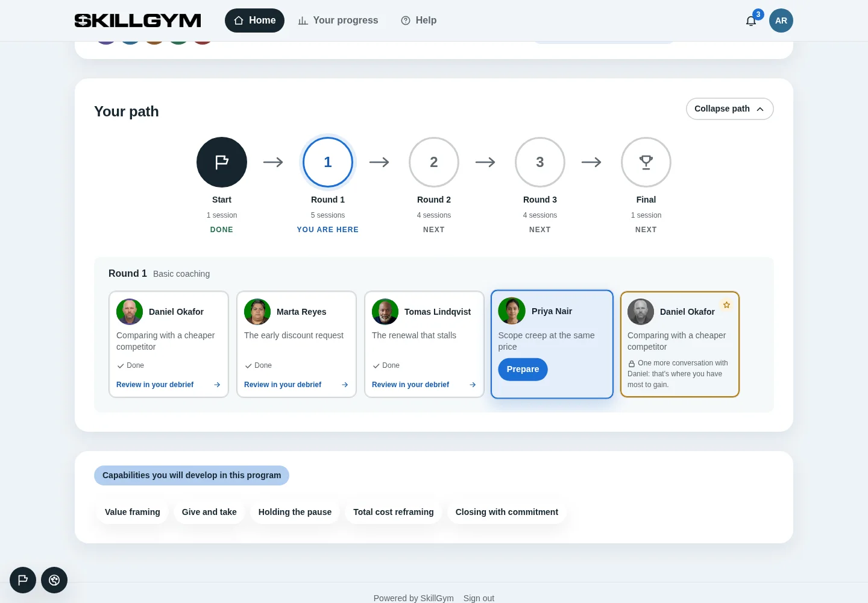Click the 'Scope creep at the same price' text
Viewport: 868px width, 603px height.
(x=547, y=341)
